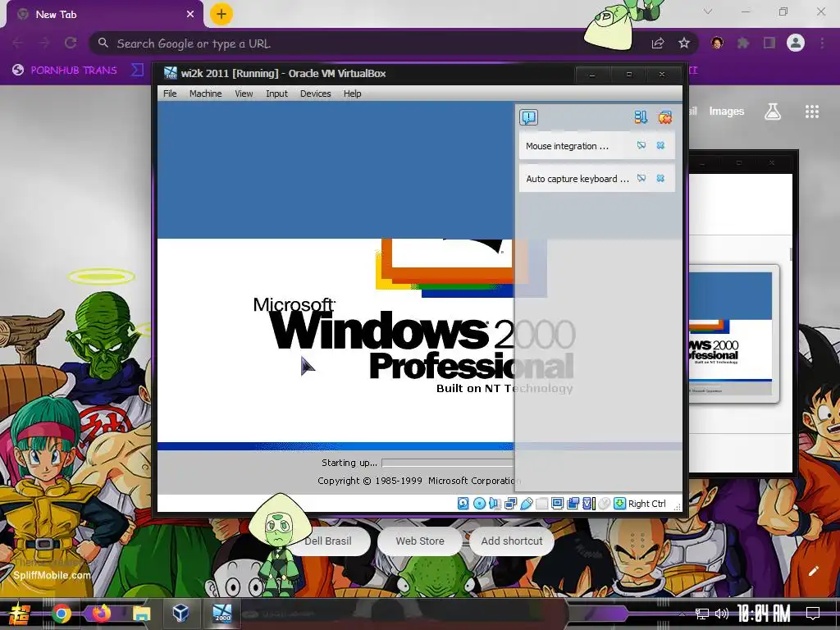Open the Chrome three-dot menu

pos(822,43)
